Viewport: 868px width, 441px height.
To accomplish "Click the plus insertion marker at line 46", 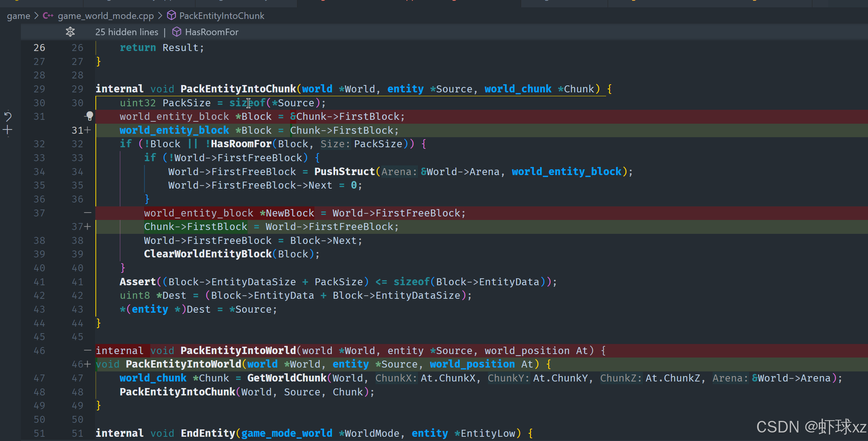I will [88, 364].
